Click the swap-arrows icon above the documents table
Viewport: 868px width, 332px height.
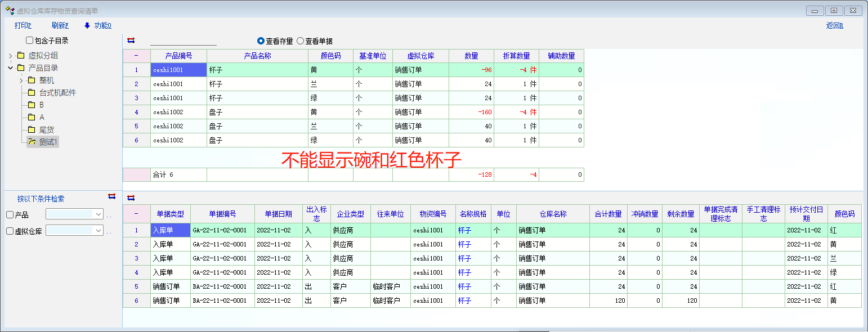coord(131,198)
